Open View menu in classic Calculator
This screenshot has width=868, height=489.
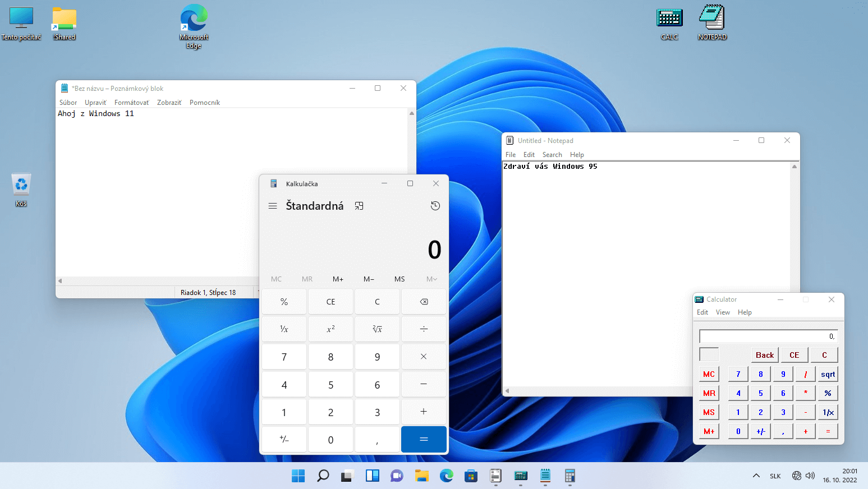723,312
